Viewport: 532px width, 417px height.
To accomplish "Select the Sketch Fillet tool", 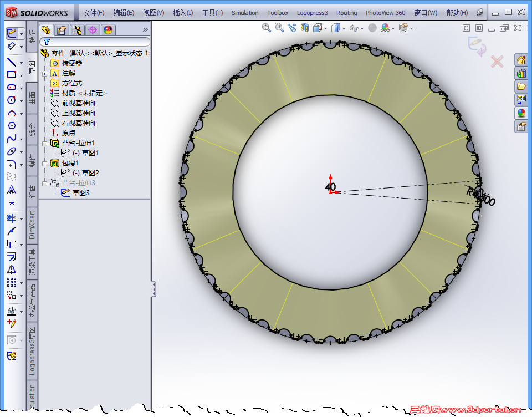I will pos(12,164).
